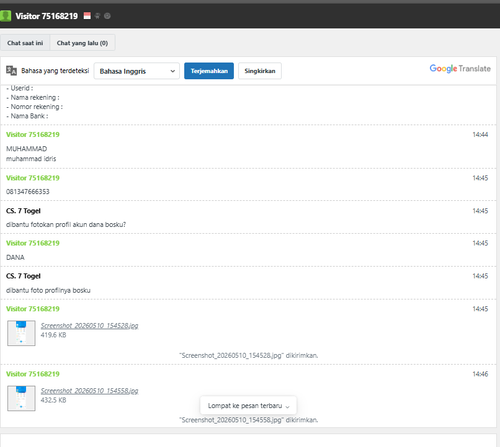Open the Google Translate logo link
This screenshot has width=500, height=447.
pos(460,69)
